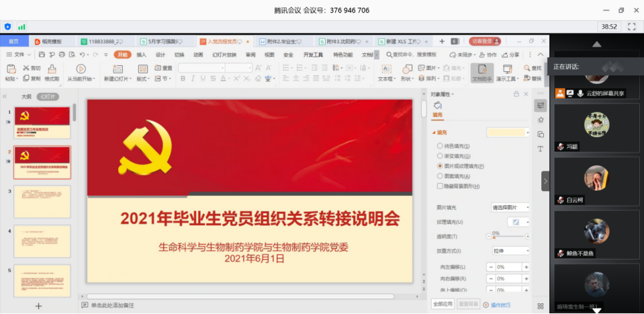The image size is (644, 314).
Task: Open object properties sliders icon in side strip
Action: click(x=541, y=106)
